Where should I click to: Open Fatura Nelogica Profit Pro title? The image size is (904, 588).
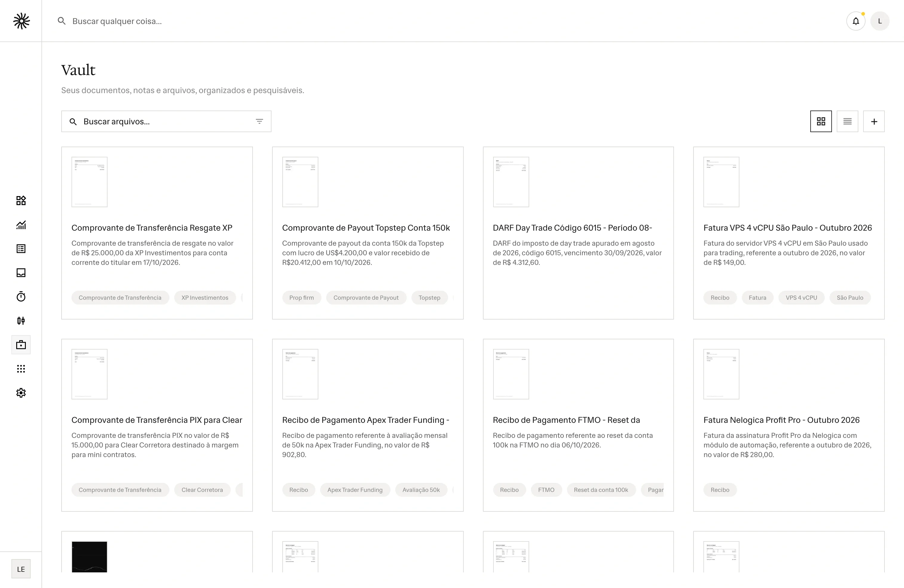tap(781, 420)
